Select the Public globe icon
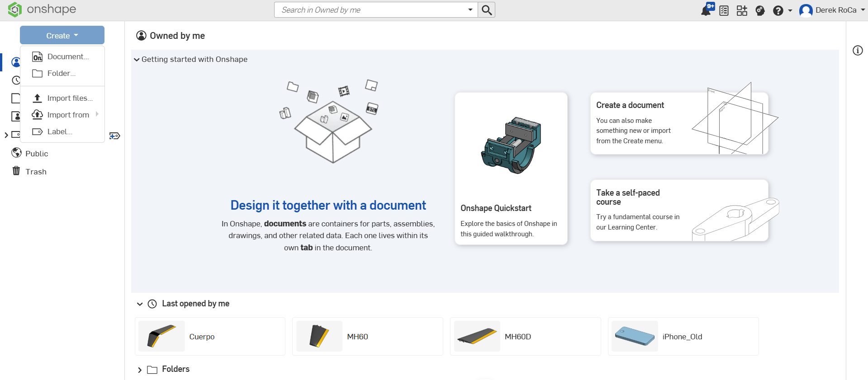This screenshot has height=380, width=868. point(17,153)
